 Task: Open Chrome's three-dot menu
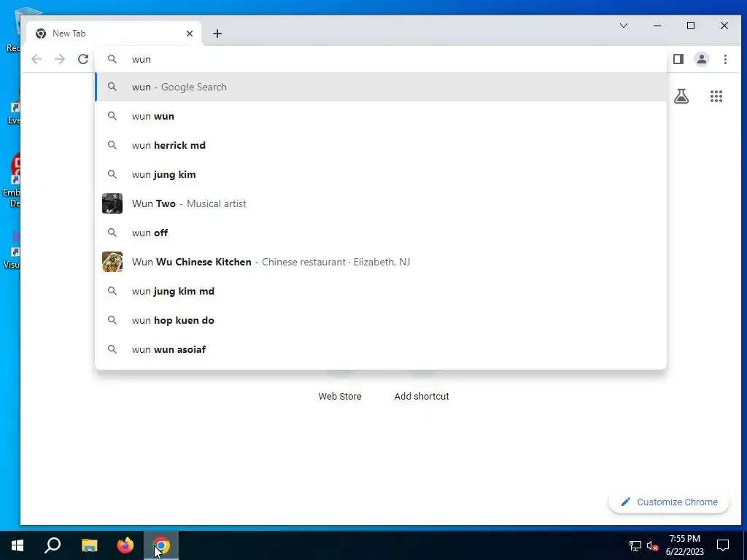coord(725,59)
